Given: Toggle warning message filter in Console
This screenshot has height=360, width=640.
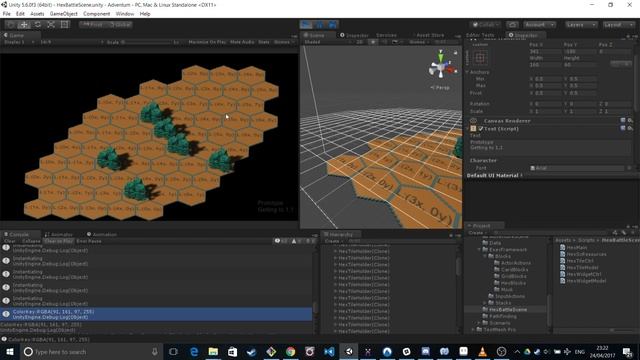Looking at the screenshot, I should point(297,241).
